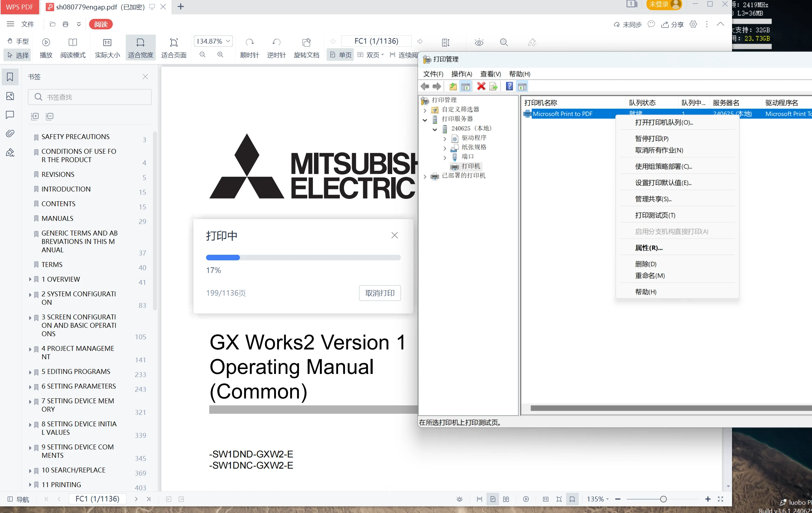Image resolution: width=812 pixels, height=513 pixels.
Task: Select Fit width (适合宽度)
Action: point(140,48)
